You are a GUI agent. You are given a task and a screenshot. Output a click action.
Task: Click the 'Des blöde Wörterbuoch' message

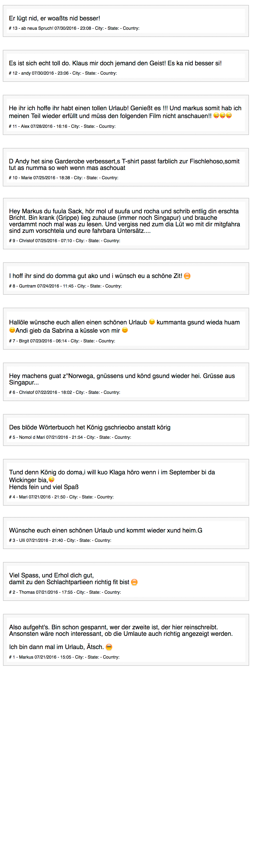pyautogui.click(x=90, y=427)
